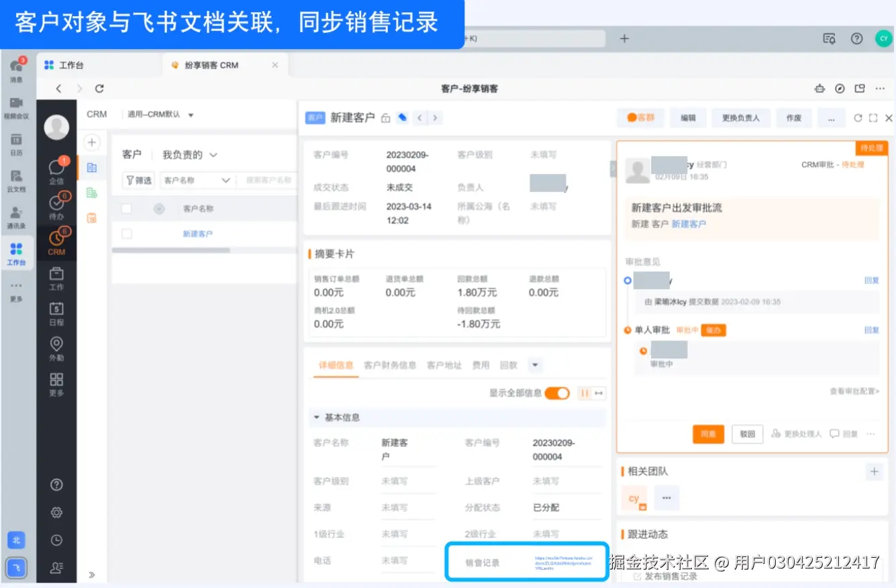Click the 编辑 edit button
The width and height of the screenshot is (896, 588).
click(688, 117)
